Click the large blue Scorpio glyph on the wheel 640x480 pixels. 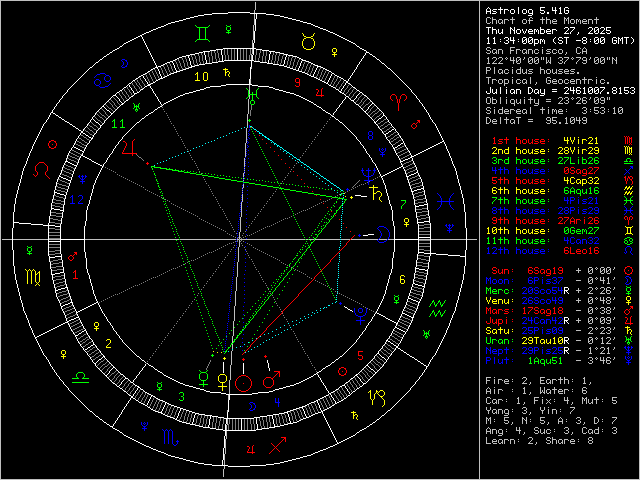(170, 437)
